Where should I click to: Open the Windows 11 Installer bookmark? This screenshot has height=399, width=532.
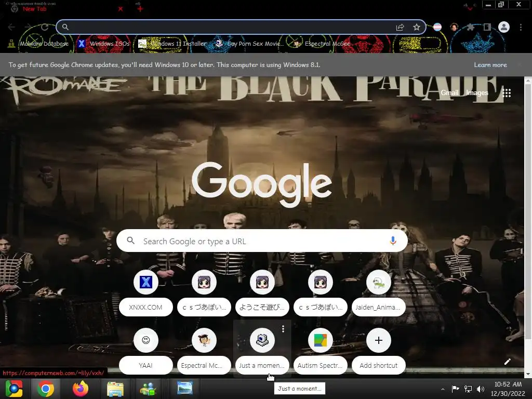pyautogui.click(x=172, y=44)
